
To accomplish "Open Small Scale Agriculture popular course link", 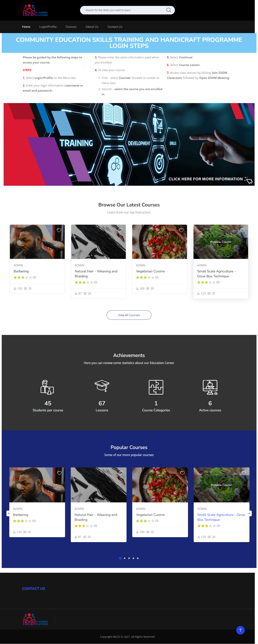I will tap(221, 517).
